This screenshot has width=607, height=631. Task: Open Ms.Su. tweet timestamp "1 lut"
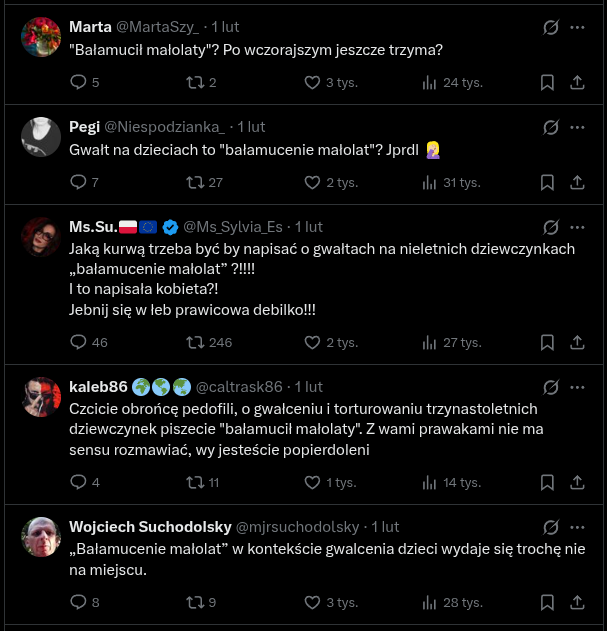(x=309, y=227)
